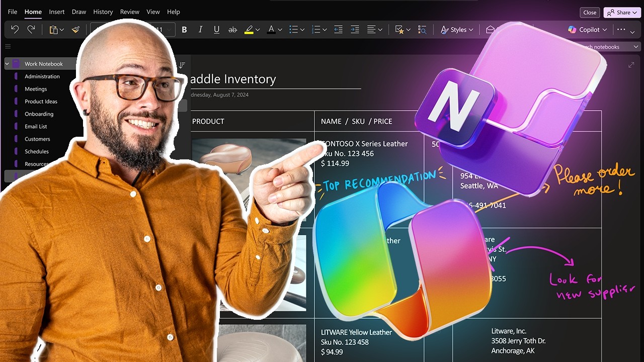Click the $ 94.99 price text
Screen dimensions: 644x362
pos(332,352)
